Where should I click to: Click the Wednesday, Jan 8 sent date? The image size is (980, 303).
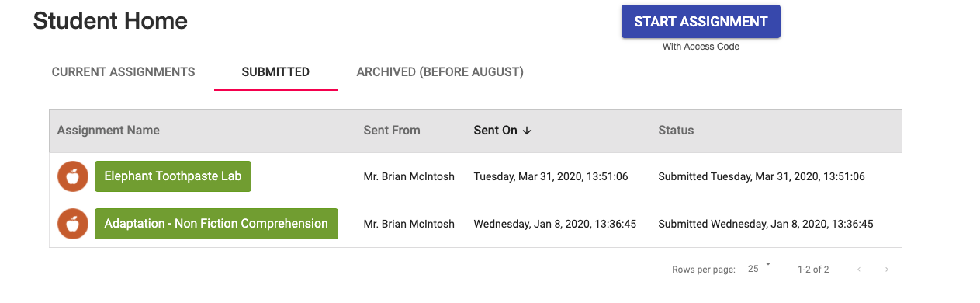pyautogui.click(x=555, y=224)
